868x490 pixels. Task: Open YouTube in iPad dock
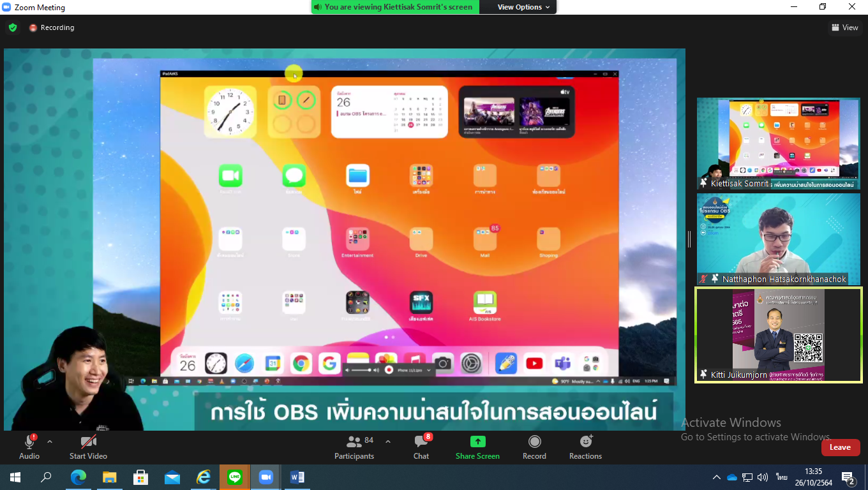click(534, 364)
